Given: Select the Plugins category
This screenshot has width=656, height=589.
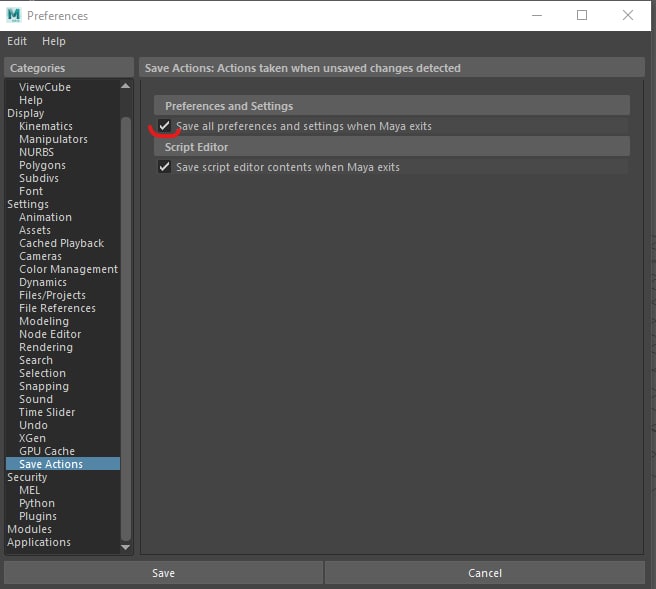Looking at the screenshot, I should pyautogui.click(x=38, y=516).
